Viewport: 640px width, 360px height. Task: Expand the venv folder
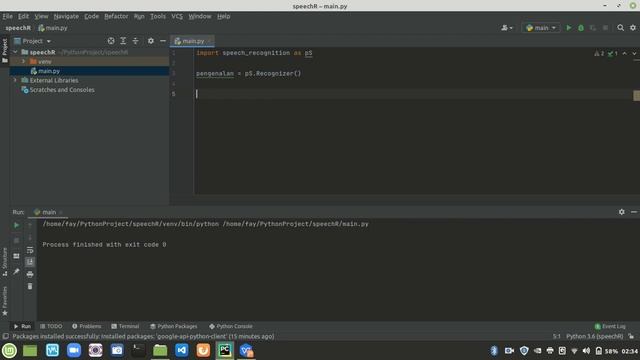pyautogui.click(x=24, y=61)
